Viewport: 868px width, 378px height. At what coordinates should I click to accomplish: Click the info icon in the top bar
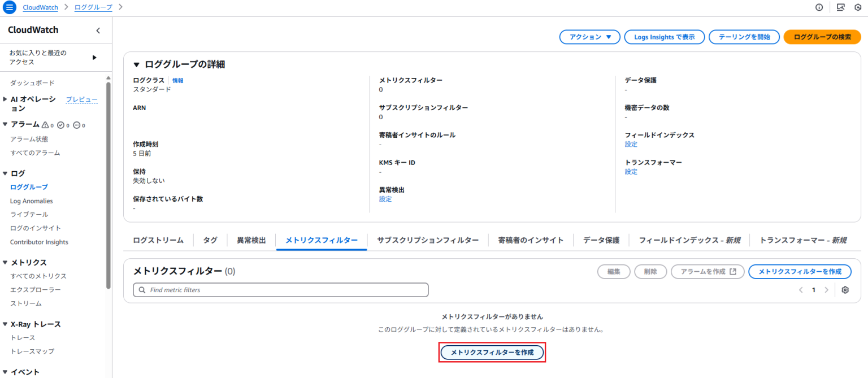[819, 7]
